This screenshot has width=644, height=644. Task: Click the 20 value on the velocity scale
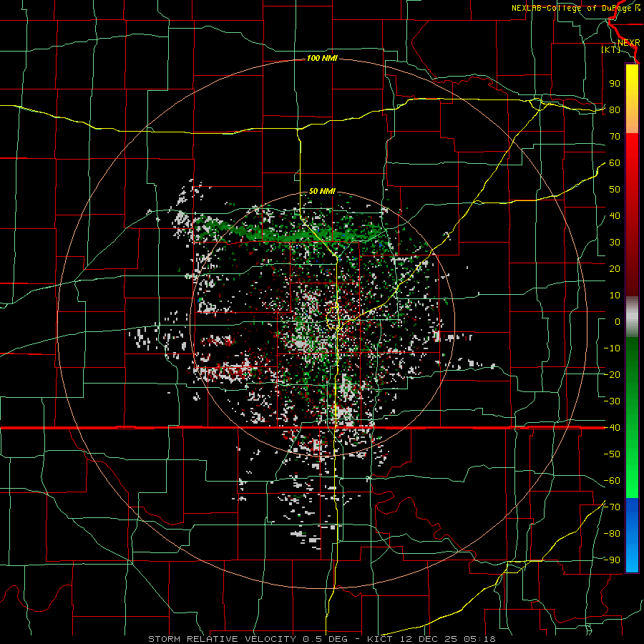coord(615,268)
